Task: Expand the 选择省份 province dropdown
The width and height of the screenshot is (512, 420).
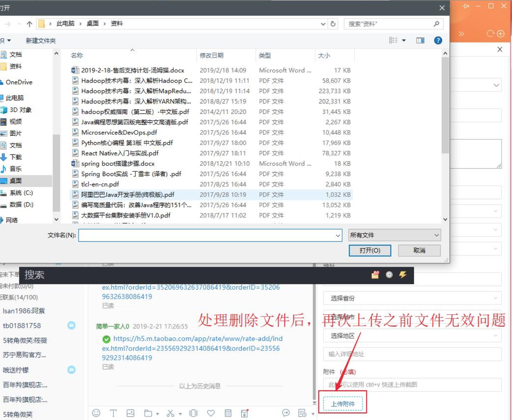Action: point(412,298)
